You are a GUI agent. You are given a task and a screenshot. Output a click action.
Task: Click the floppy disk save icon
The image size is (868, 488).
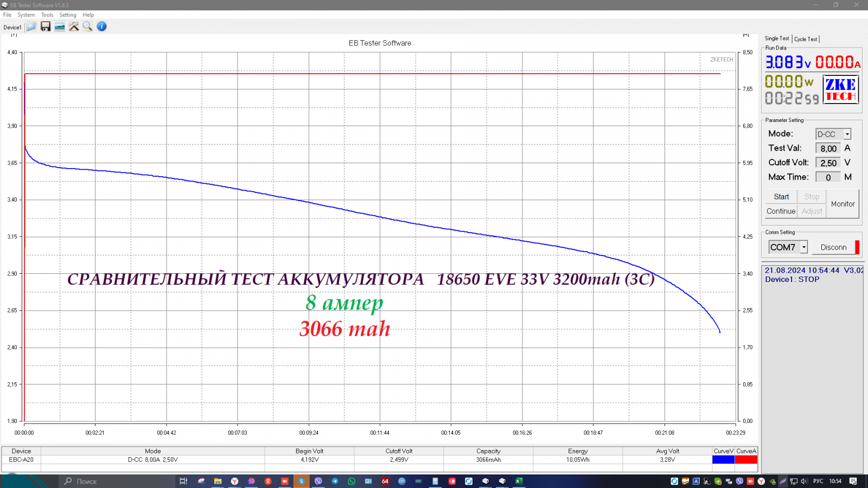(x=46, y=27)
